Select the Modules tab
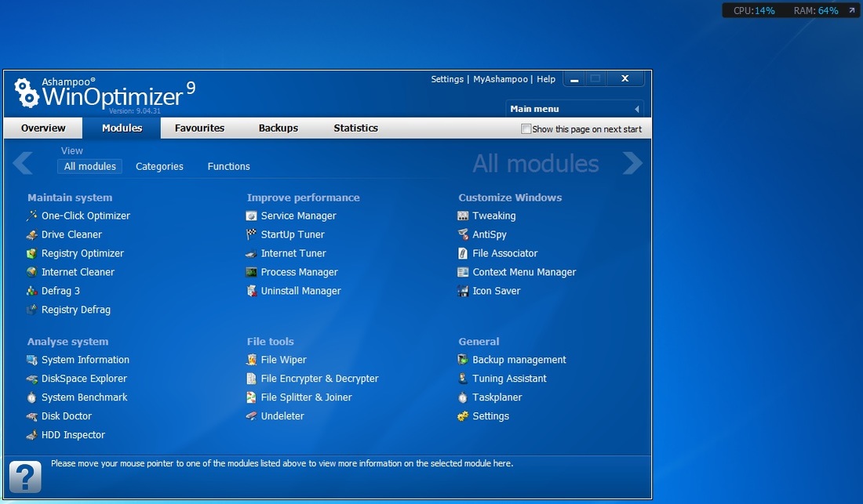 pos(122,128)
